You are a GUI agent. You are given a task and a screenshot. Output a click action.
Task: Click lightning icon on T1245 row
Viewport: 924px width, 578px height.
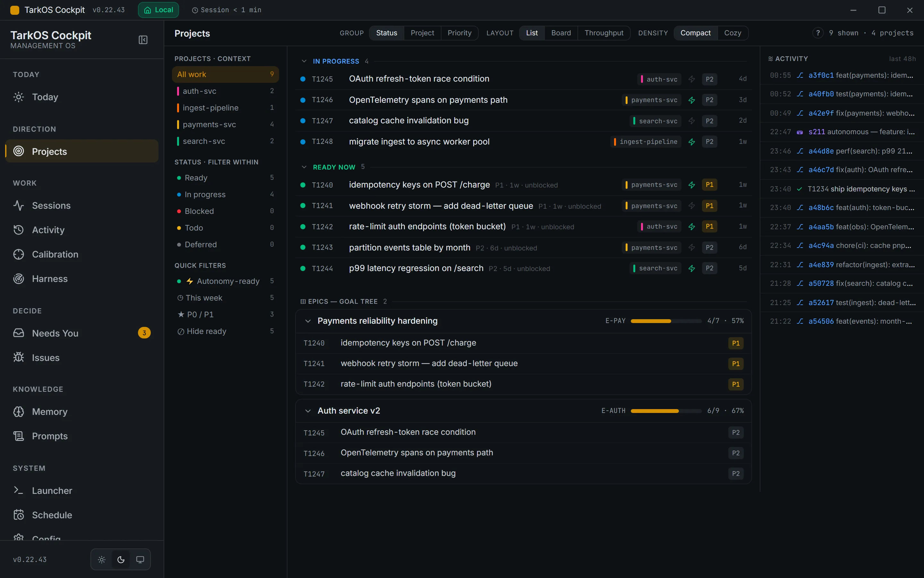pos(691,79)
